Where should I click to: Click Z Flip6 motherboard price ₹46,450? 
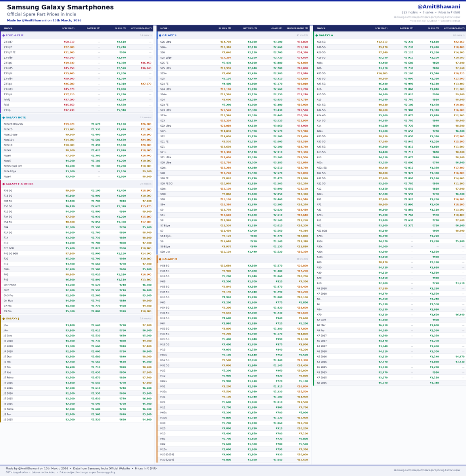pos(146,63)
